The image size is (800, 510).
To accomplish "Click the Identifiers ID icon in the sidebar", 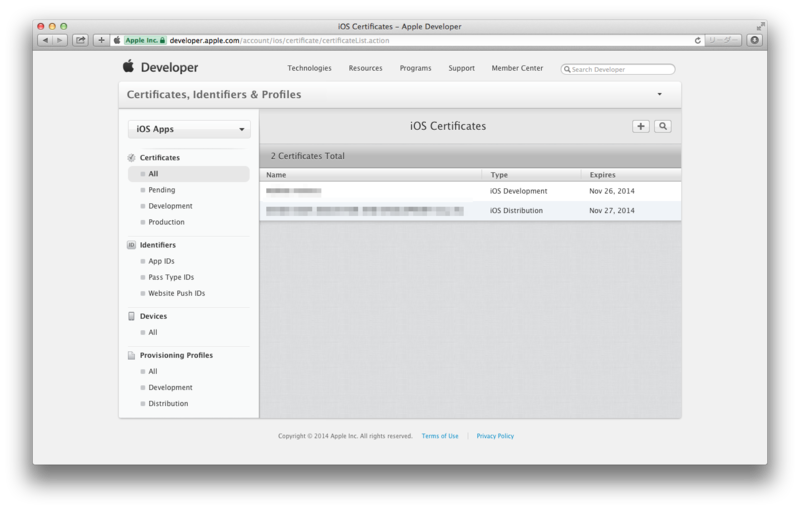I will pyautogui.click(x=131, y=245).
